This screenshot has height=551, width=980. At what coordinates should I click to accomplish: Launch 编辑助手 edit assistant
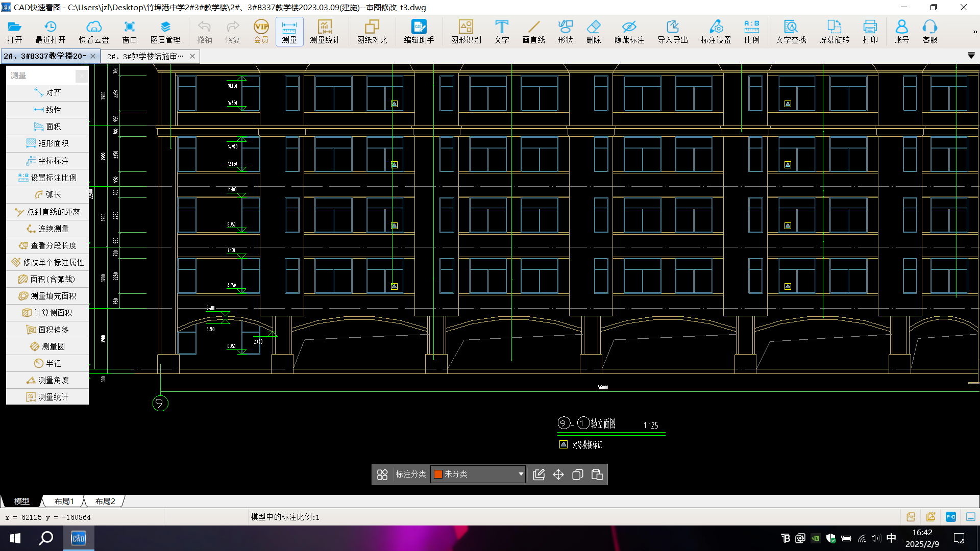pos(419,32)
